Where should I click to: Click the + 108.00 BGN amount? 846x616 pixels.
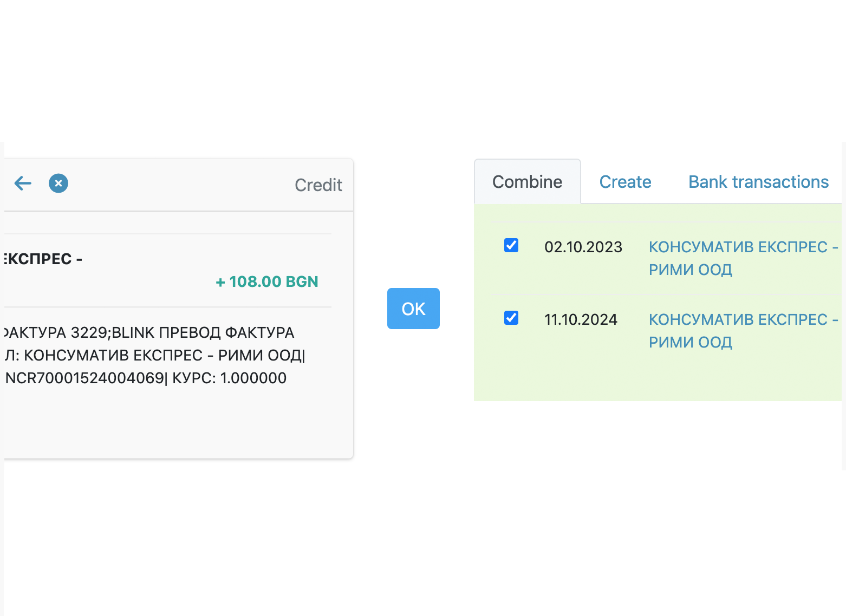(267, 281)
